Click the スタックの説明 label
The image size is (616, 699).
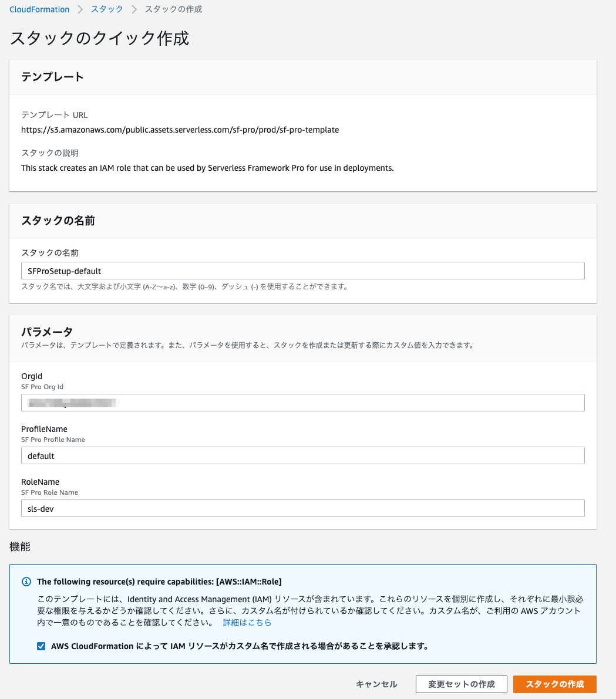coord(50,153)
